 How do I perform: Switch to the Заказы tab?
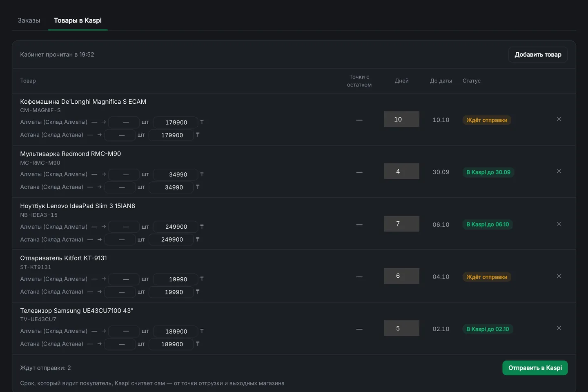(x=29, y=20)
